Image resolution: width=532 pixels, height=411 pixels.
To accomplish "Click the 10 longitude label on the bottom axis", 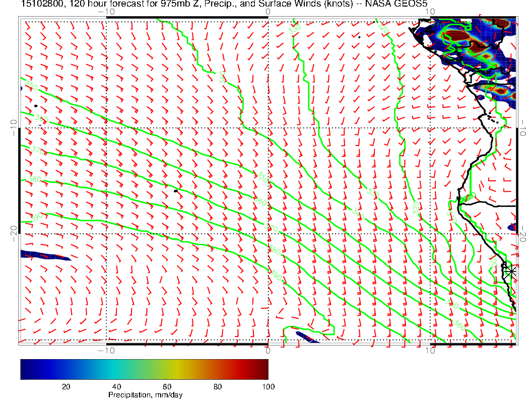I will tap(430, 350).
